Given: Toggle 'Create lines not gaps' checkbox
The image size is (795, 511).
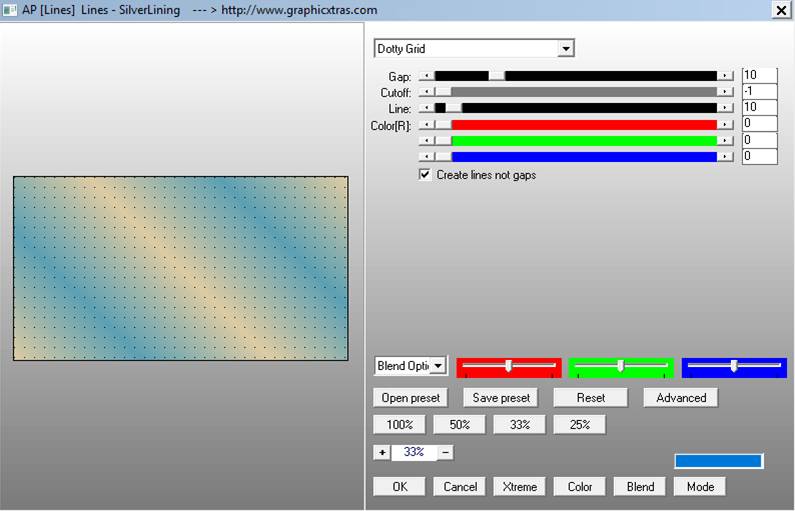Looking at the screenshot, I should coord(425,175).
